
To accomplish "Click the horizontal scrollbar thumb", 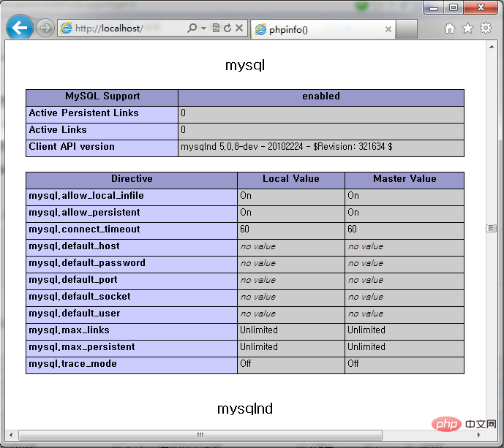I will pyautogui.click(x=200, y=435).
